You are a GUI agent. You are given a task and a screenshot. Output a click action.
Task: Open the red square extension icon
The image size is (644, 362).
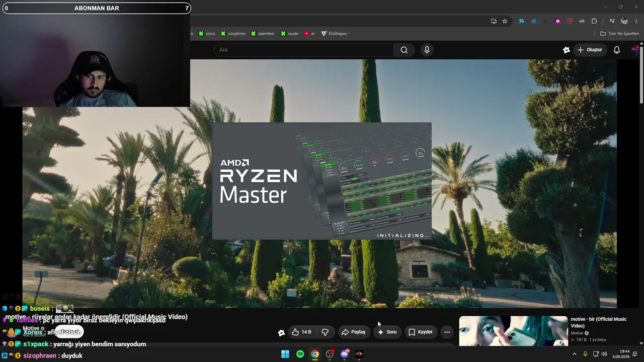(570, 21)
